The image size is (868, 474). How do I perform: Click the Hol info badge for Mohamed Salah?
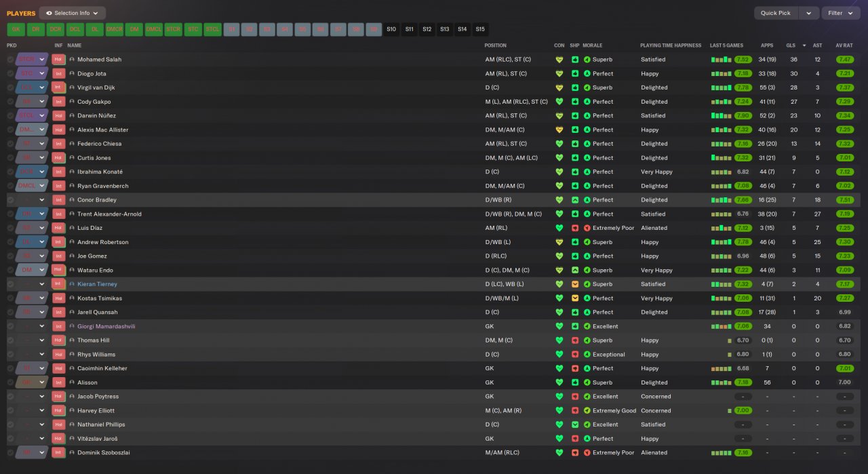58,60
